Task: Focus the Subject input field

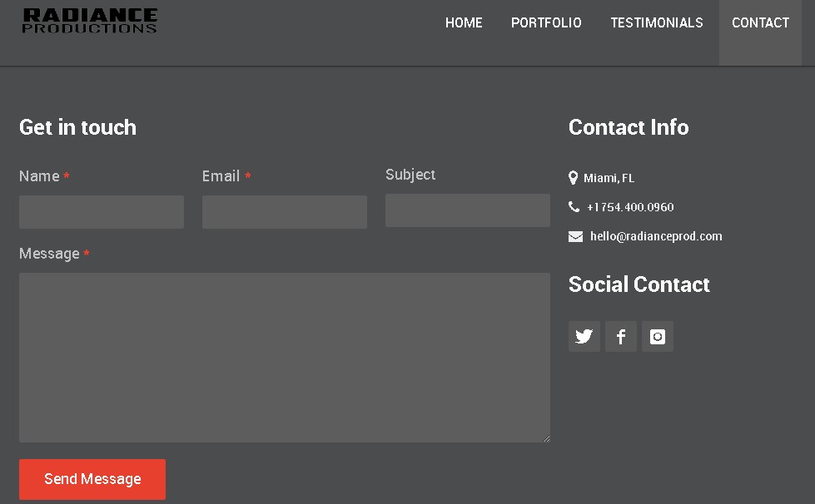Action: coord(468,210)
